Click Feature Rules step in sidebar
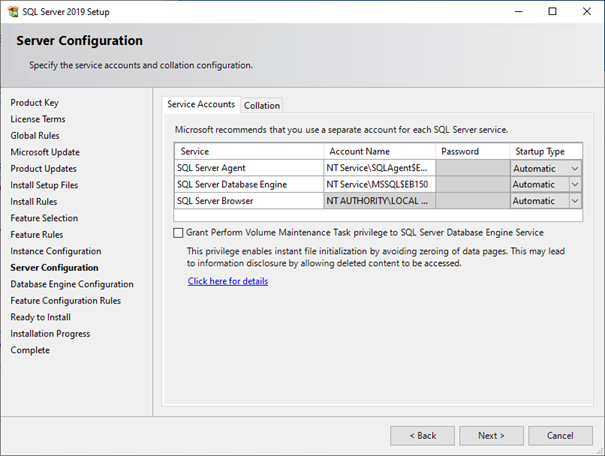This screenshot has height=456, width=605. pos(37,235)
